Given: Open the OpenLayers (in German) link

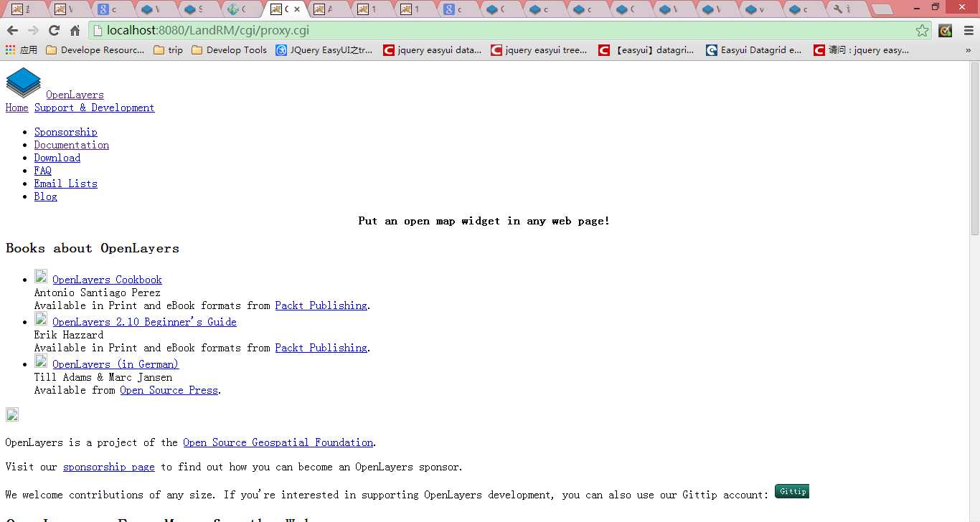Looking at the screenshot, I should pos(116,364).
